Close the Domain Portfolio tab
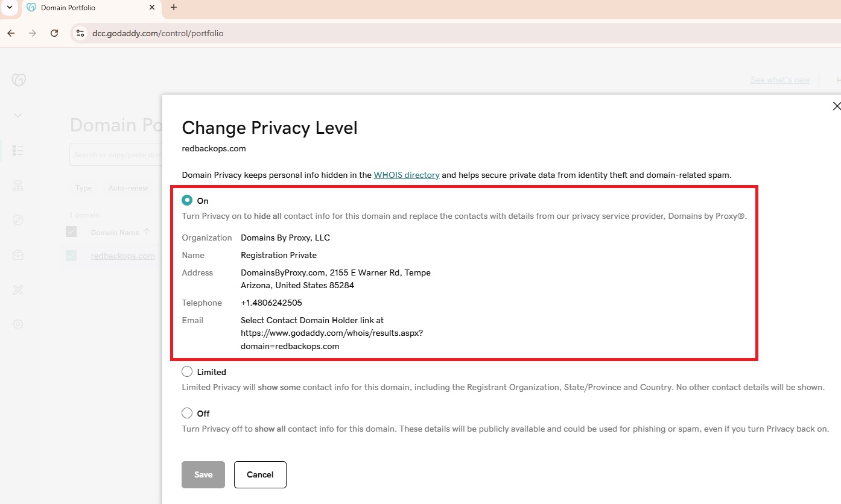Image resolution: width=841 pixels, height=504 pixels. point(152,8)
